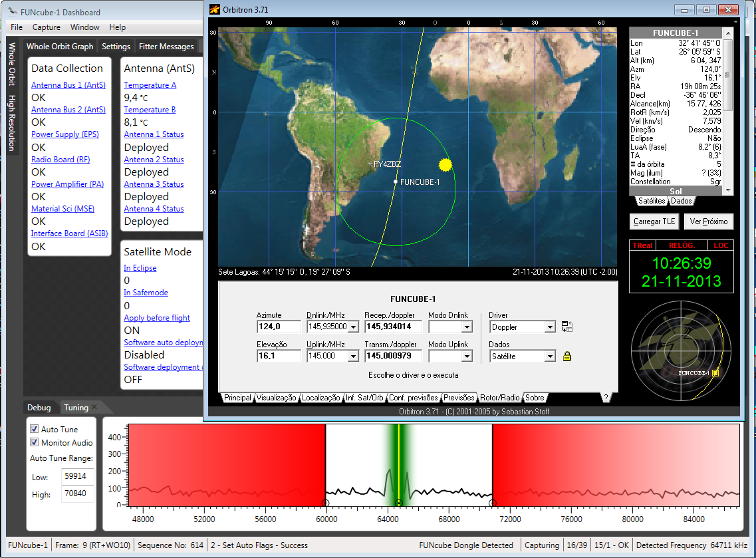Open the Window menu
This screenshot has height=558, width=756.
(85, 27)
